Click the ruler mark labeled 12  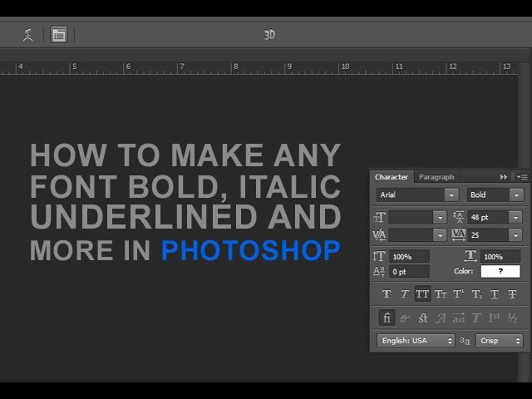pyautogui.click(x=452, y=66)
